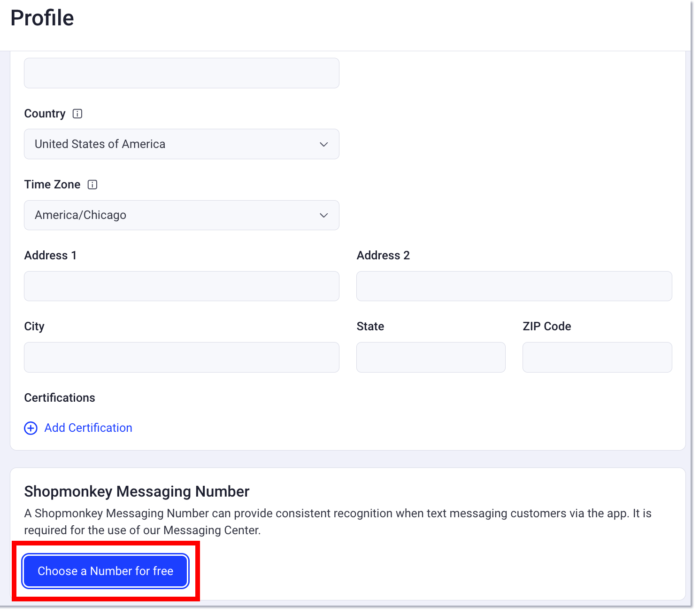Click the Country dropdown chevron arrow
This screenshot has width=700, height=615.
point(323,144)
